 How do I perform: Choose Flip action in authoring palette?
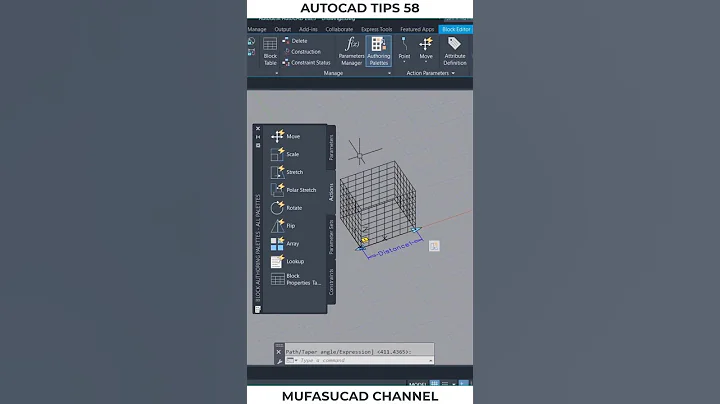tap(283, 226)
